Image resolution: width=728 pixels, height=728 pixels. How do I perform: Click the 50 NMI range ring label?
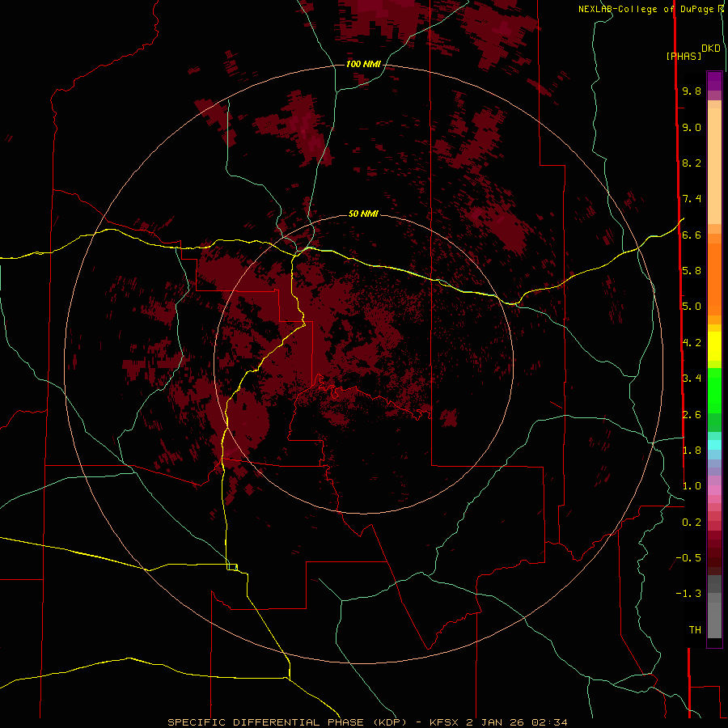[x=363, y=214]
